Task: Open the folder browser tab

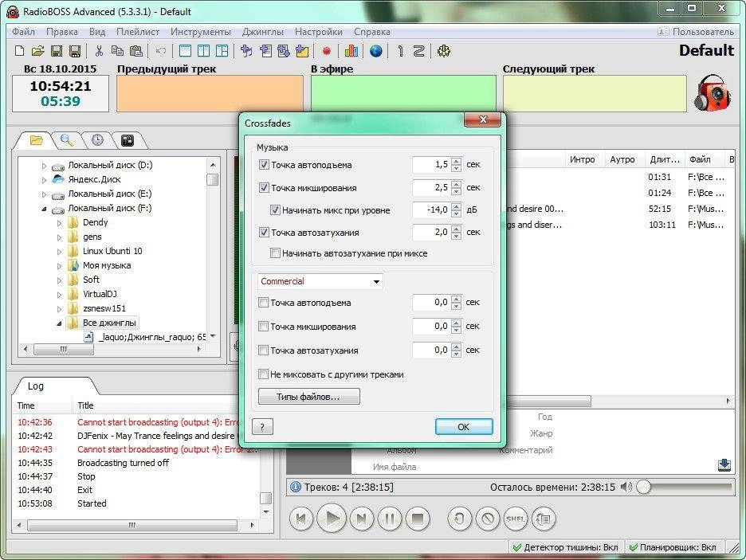Action: [x=36, y=139]
